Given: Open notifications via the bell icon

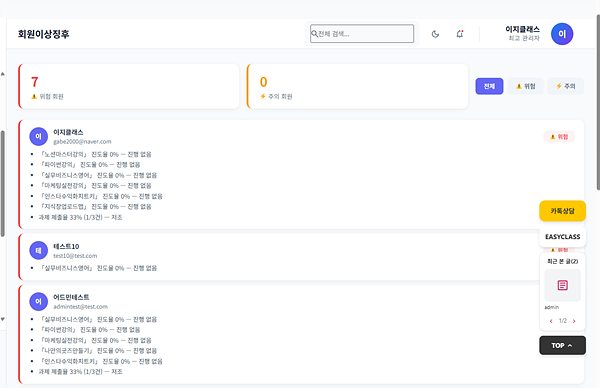Looking at the screenshot, I should pyautogui.click(x=460, y=34).
